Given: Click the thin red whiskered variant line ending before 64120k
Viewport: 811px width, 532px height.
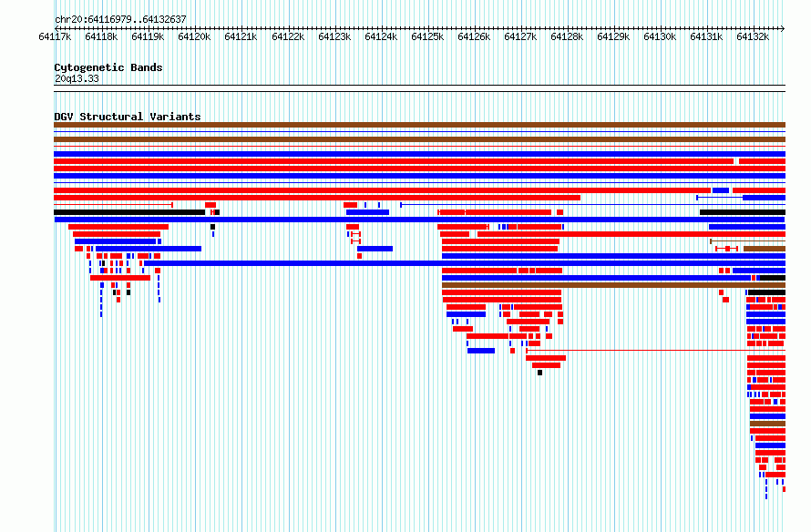Looking at the screenshot, I should (x=113, y=205).
